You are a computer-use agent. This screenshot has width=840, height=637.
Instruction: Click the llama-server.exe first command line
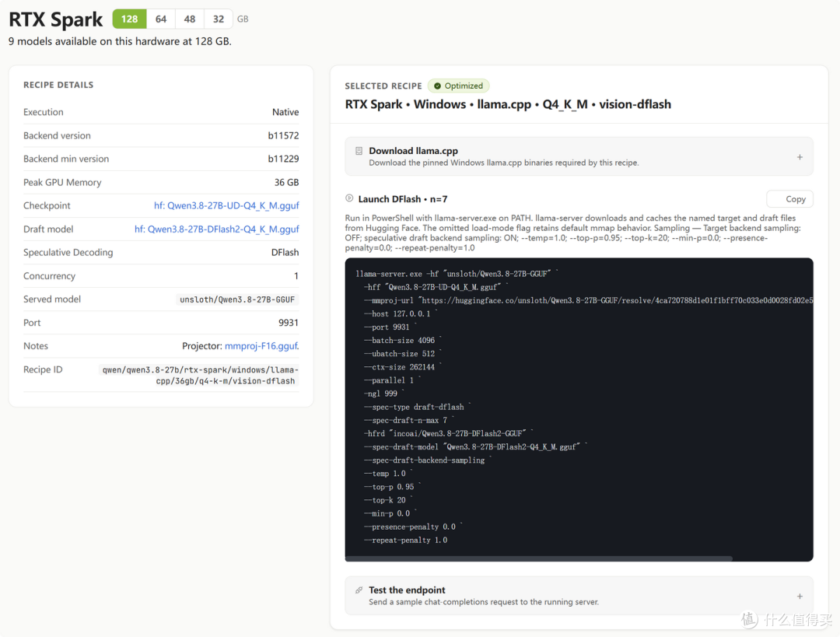point(457,274)
